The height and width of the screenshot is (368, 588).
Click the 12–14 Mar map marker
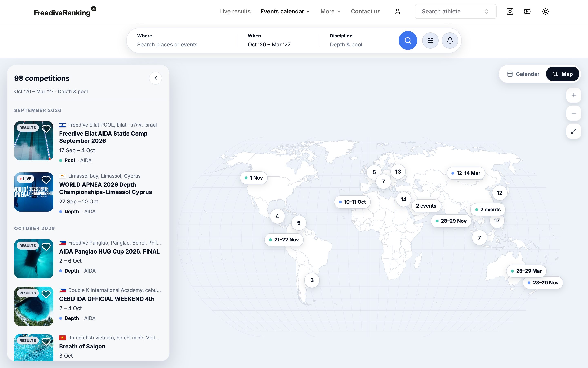pyautogui.click(x=466, y=173)
